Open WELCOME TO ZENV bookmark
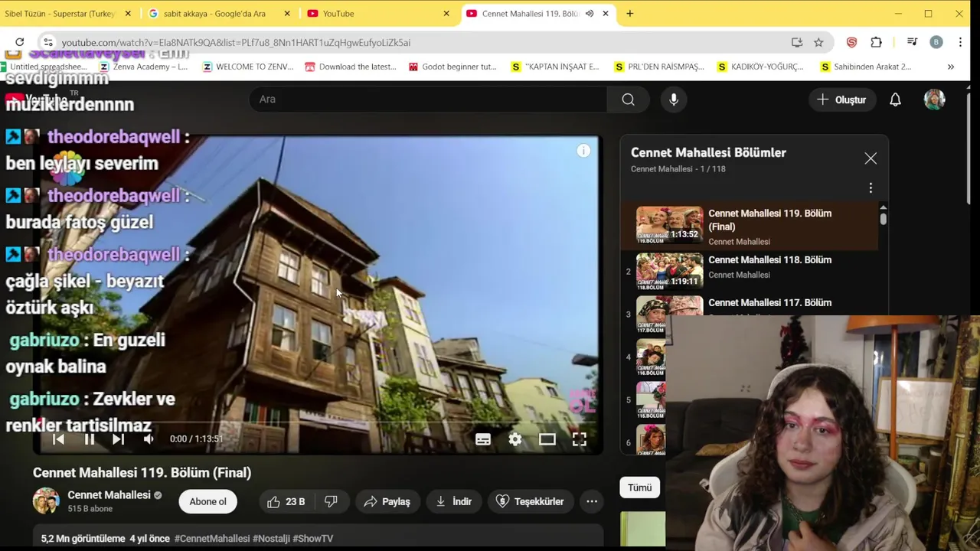The image size is (980, 551). pos(248,67)
